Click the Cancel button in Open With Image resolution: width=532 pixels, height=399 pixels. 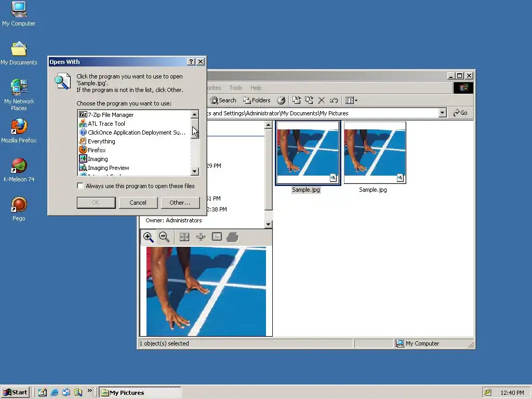[138, 203]
